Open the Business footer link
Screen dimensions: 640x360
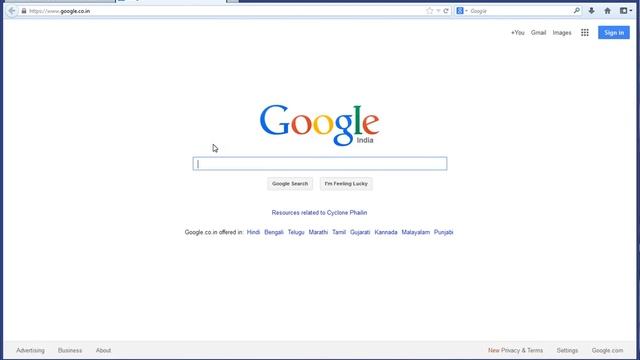click(x=70, y=350)
